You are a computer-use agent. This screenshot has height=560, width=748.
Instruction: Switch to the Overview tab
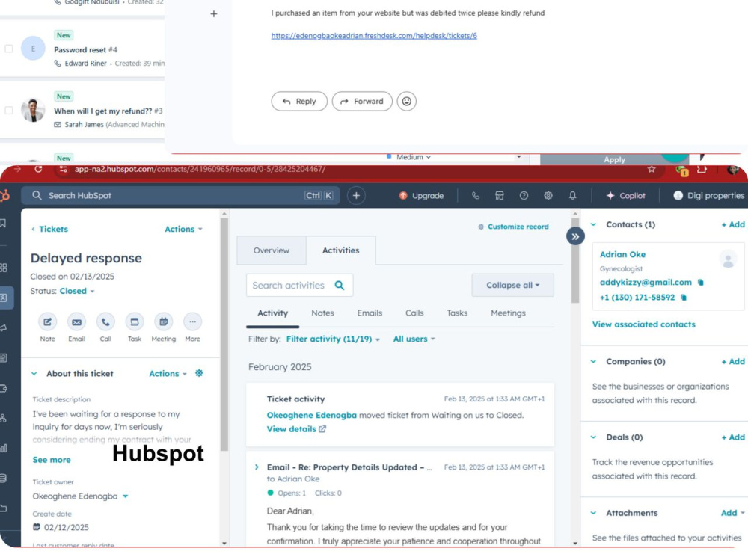click(272, 250)
